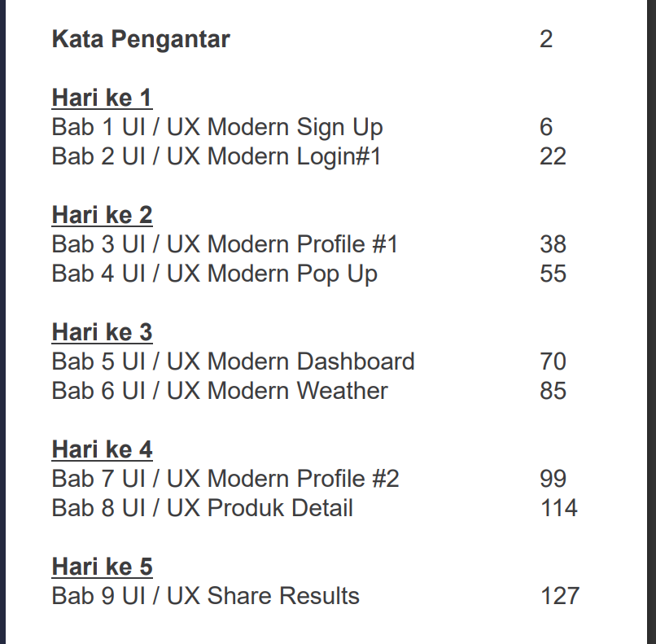Go to Bab 9 Share Results
The width and height of the screenshot is (656, 644).
tap(205, 596)
